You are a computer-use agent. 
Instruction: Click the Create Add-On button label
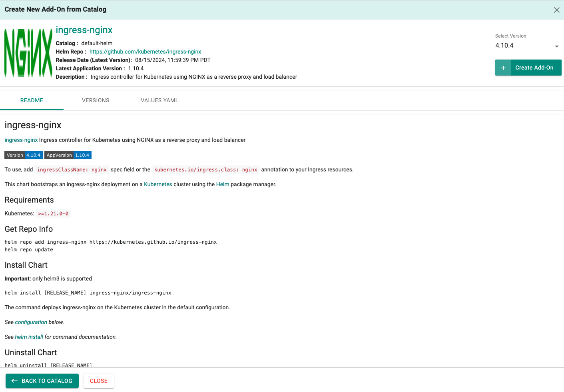(534, 68)
